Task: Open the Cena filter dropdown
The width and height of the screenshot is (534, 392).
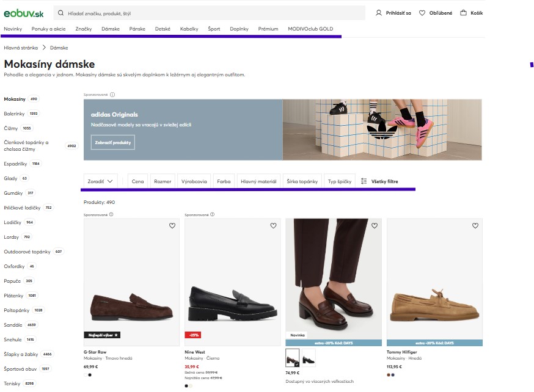Action: click(137, 181)
